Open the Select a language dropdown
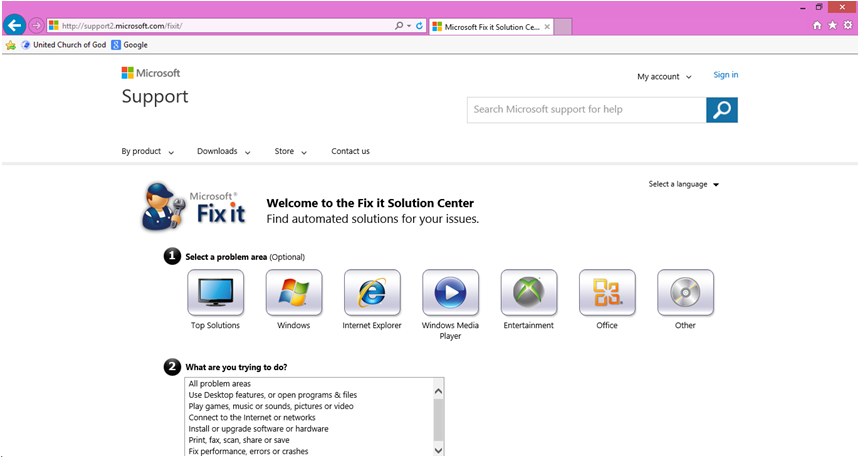The height and width of the screenshot is (460, 859). tap(684, 185)
